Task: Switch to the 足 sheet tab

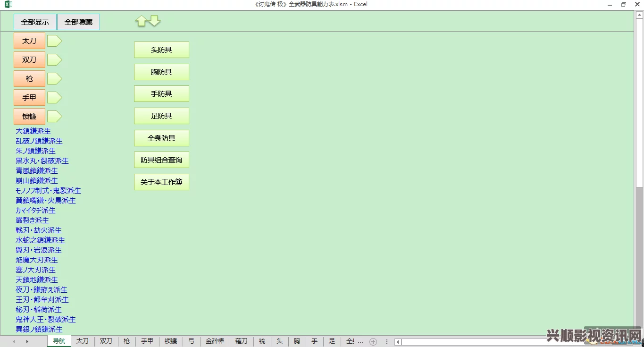Action: pyautogui.click(x=332, y=341)
